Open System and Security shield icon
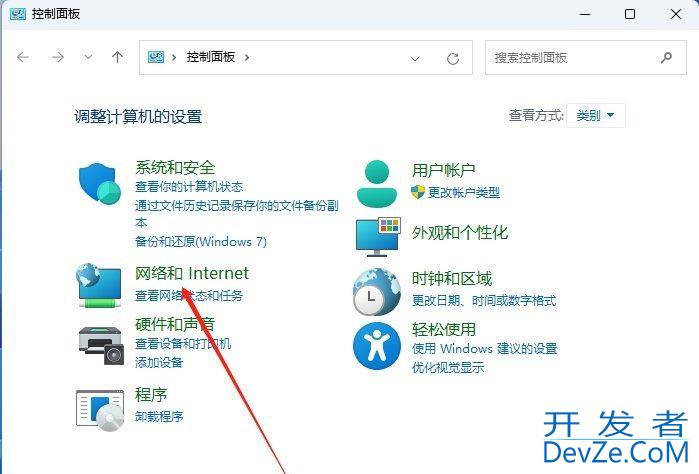The height and width of the screenshot is (474, 699). [100, 183]
